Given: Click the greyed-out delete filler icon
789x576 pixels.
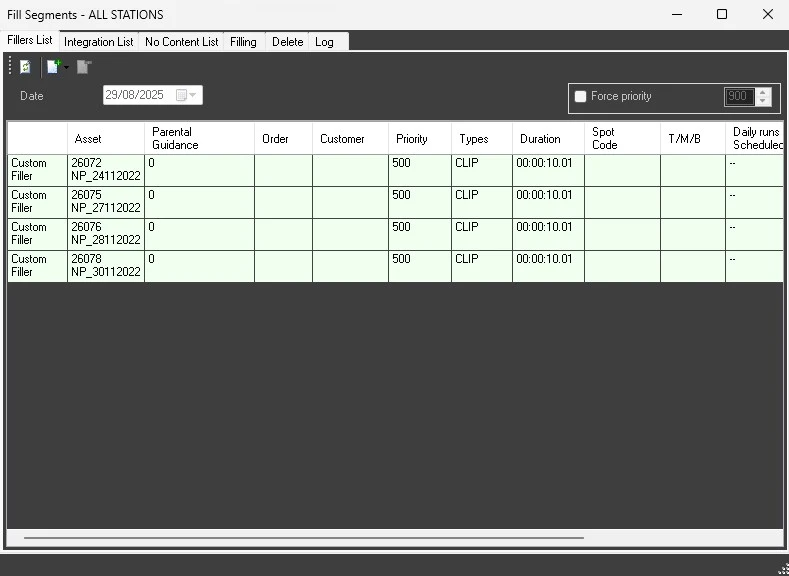Looking at the screenshot, I should [x=84, y=67].
